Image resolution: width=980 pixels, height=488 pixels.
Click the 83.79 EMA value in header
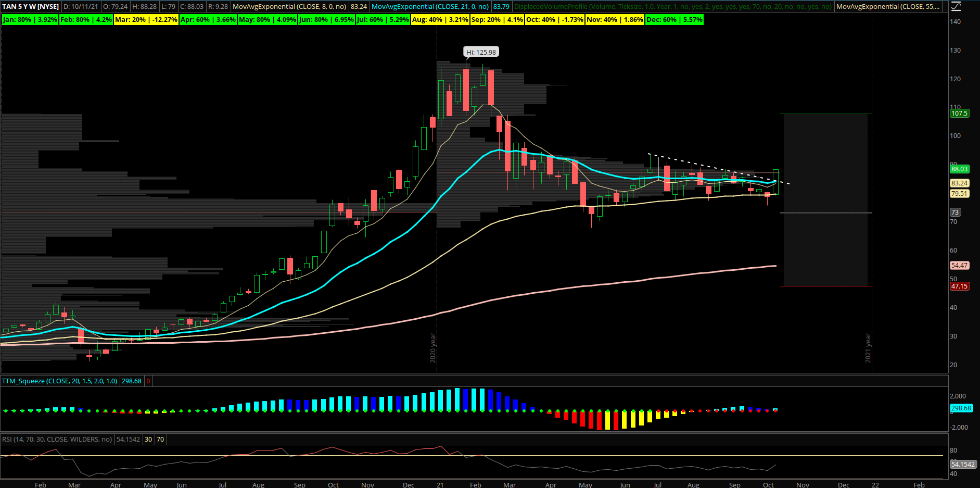pyautogui.click(x=501, y=7)
